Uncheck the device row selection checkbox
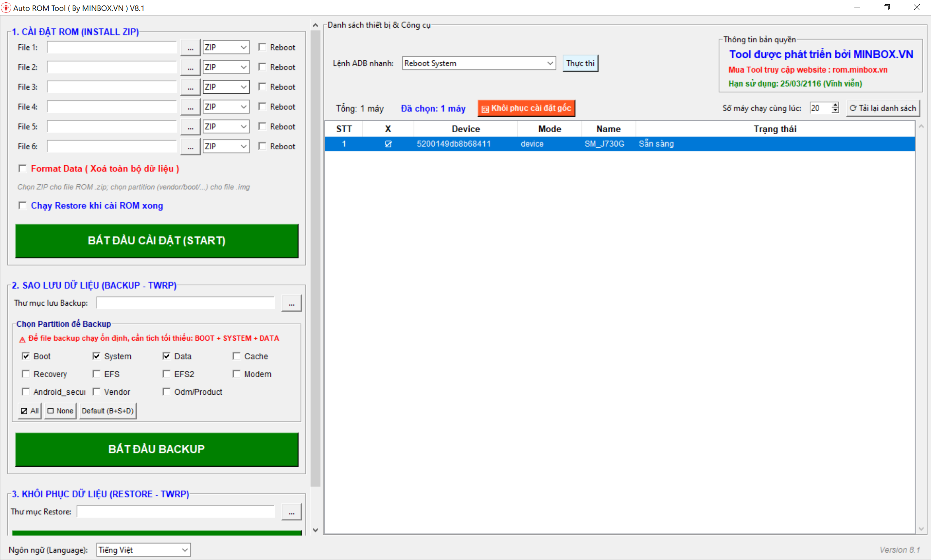This screenshot has width=931, height=560. 388,144
